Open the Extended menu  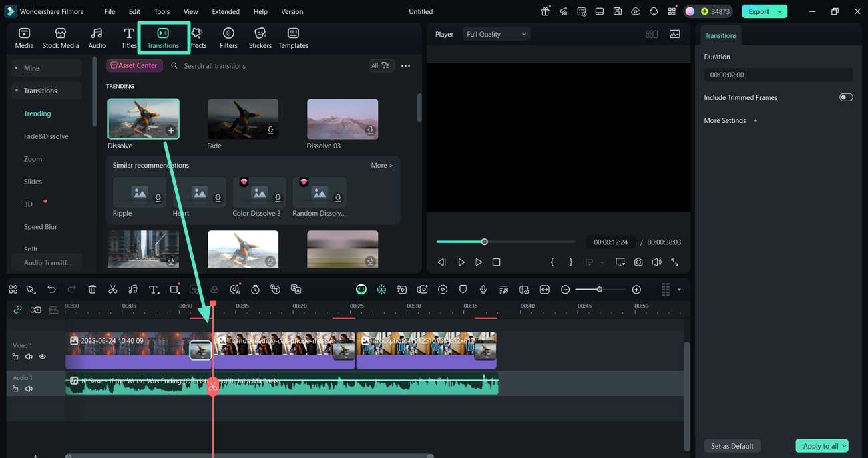tap(226, 11)
